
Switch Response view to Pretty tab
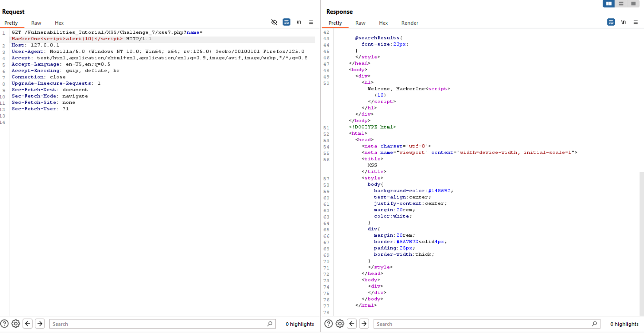(335, 23)
